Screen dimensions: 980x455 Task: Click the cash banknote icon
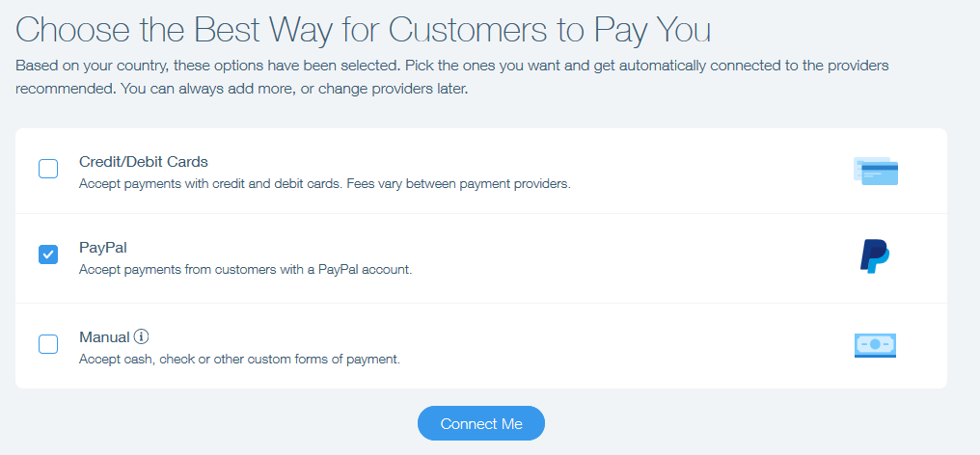(875, 345)
